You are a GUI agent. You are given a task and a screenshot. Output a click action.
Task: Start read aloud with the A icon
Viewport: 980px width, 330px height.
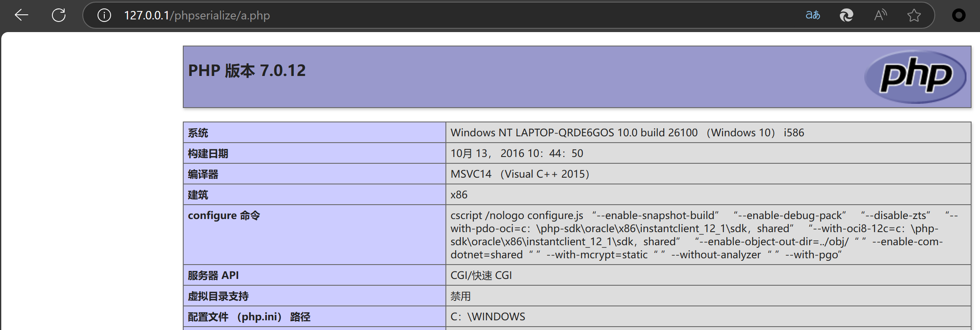880,15
